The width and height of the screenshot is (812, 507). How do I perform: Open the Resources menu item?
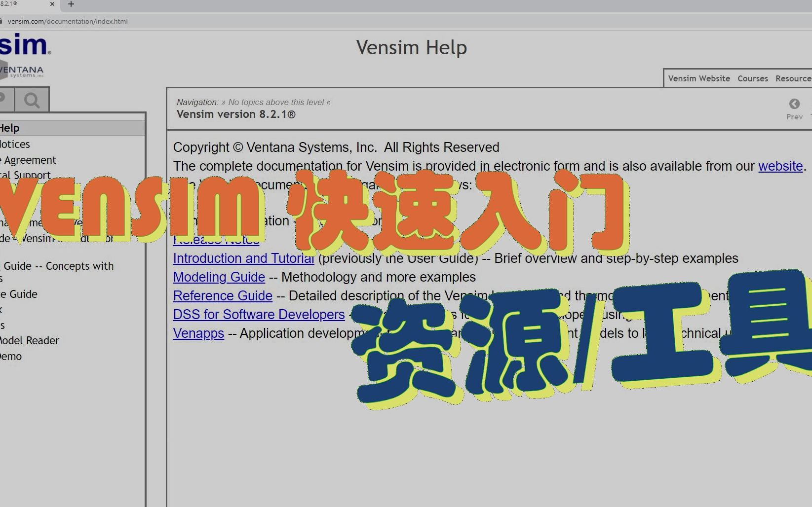[x=793, y=78]
